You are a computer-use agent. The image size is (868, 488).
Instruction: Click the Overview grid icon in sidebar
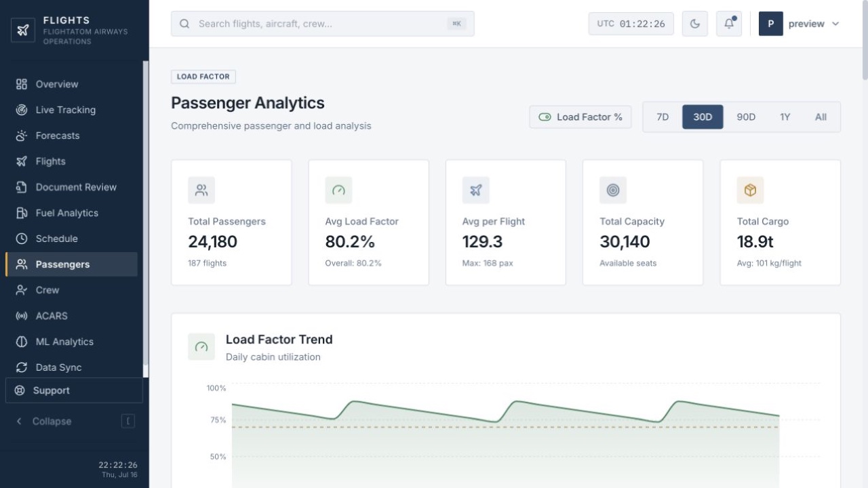pos(22,84)
